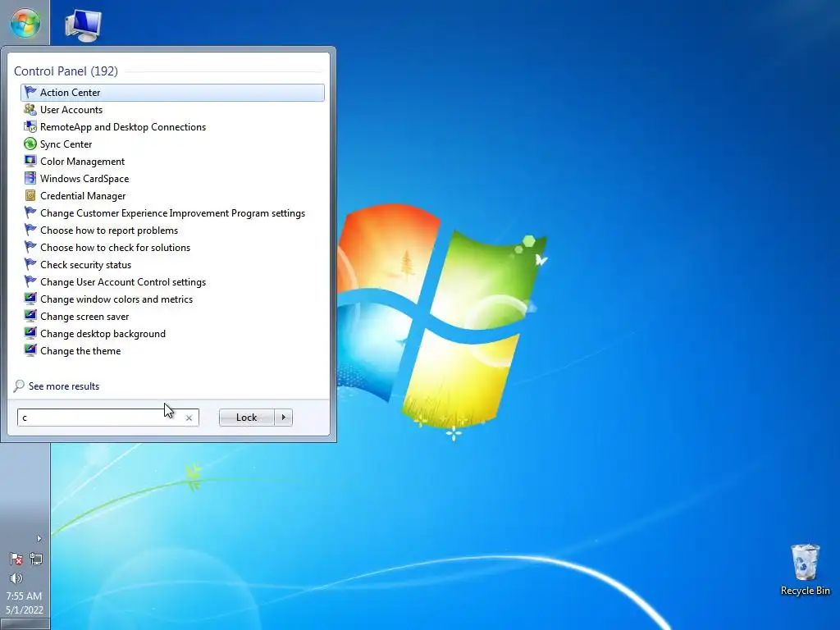This screenshot has width=840, height=630.
Task: Open the Computer desktop icon
Action: [x=83, y=25]
